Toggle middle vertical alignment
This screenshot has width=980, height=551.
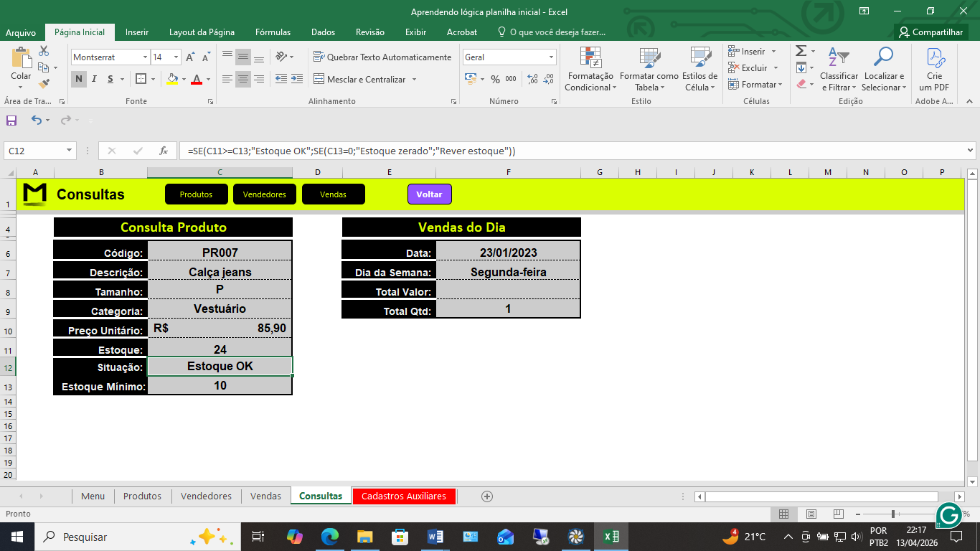(243, 57)
